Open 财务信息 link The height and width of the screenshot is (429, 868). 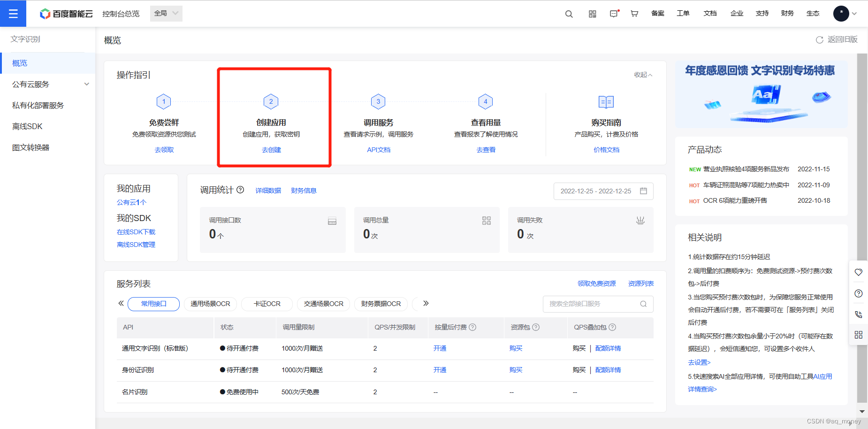pos(304,191)
